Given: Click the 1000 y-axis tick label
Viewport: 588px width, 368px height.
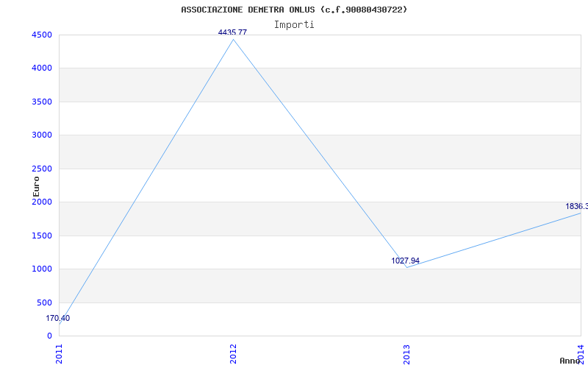Looking at the screenshot, I should tap(42, 269).
